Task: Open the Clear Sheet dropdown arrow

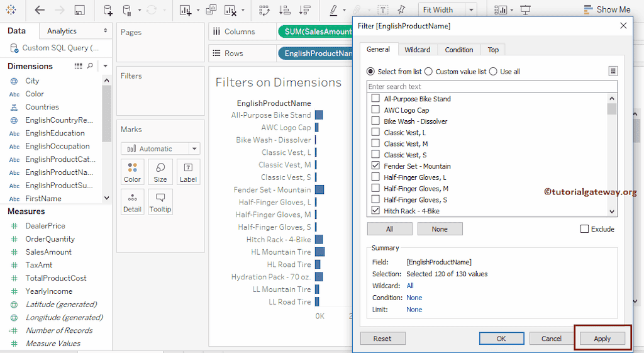Action: click(x=243, y=10)
